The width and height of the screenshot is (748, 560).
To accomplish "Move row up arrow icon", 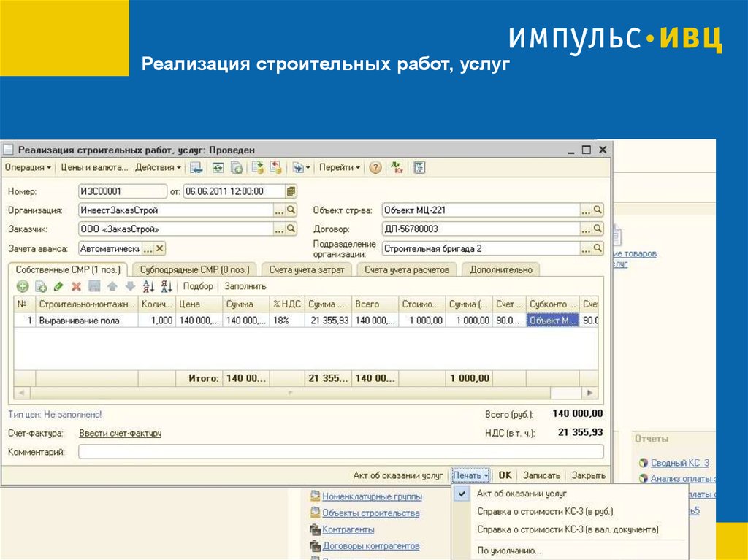I will pos(112,286).
